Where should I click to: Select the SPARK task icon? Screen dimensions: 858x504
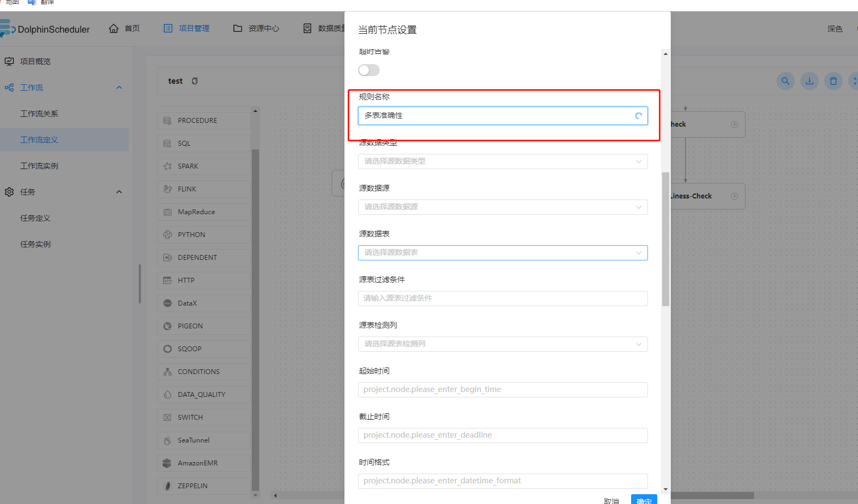168,166
